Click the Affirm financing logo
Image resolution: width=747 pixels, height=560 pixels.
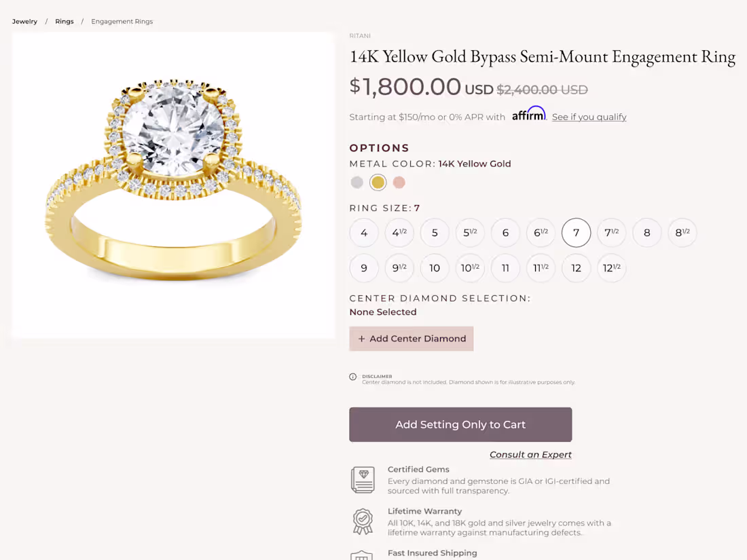(529, 114)
